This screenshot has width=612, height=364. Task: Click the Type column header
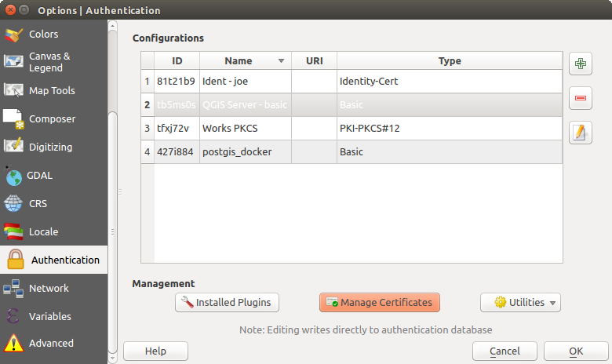coord(449,61)
